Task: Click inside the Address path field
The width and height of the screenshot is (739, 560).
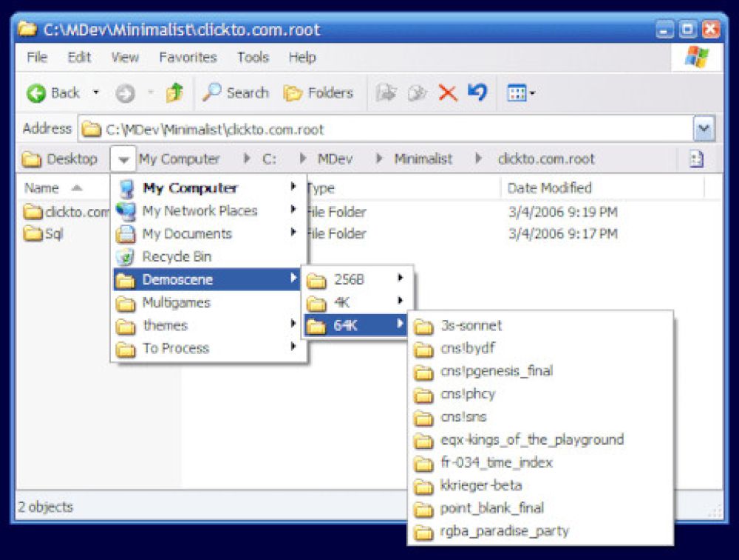Action: click(384, 129)
